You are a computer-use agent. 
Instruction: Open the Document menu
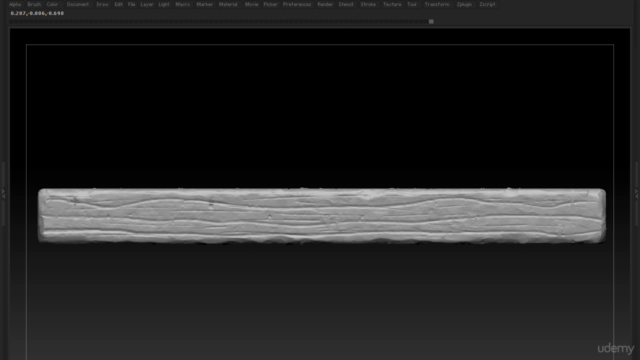(x=78, y=4)
